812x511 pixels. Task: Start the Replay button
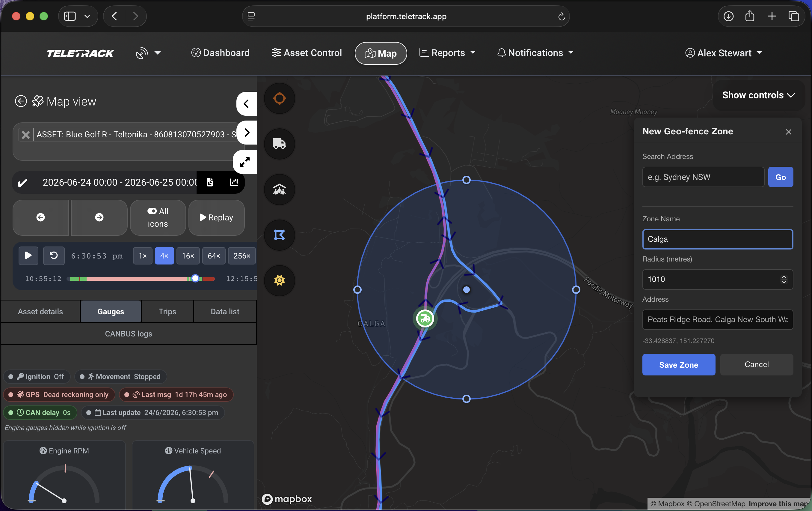tap(217, 217)
